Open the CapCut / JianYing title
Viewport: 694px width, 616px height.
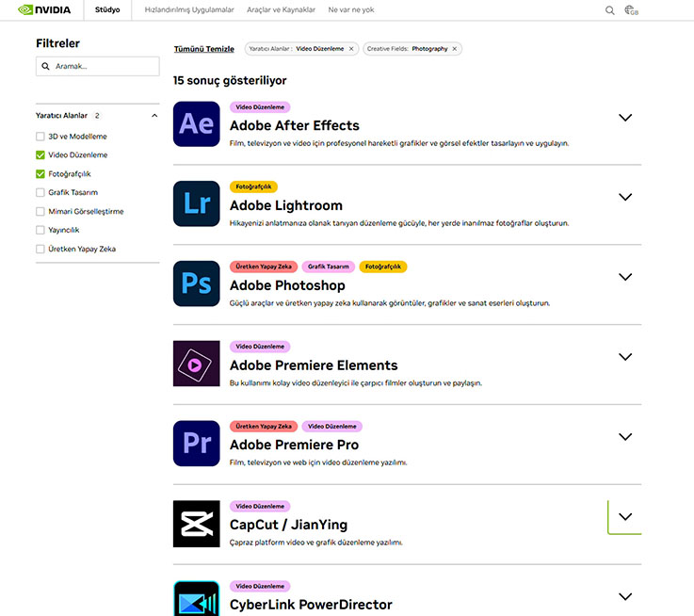288,525
